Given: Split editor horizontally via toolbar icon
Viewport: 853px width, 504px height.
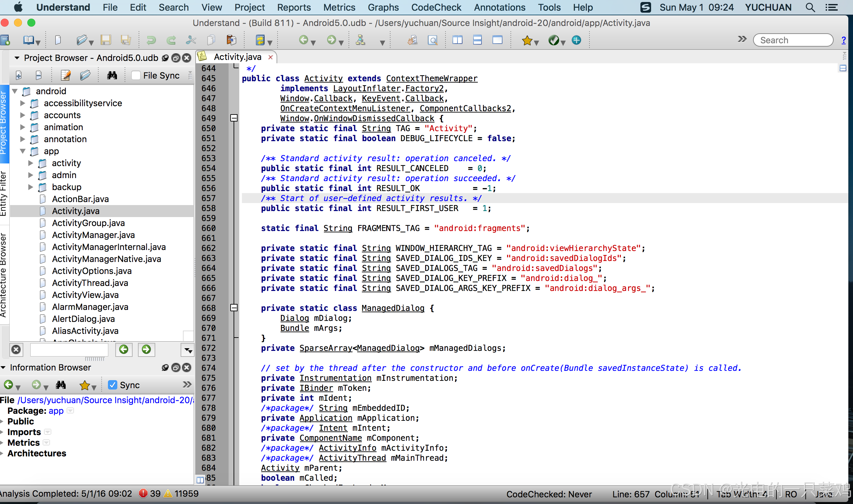Looking at the screenshot, I should [477, 40].
